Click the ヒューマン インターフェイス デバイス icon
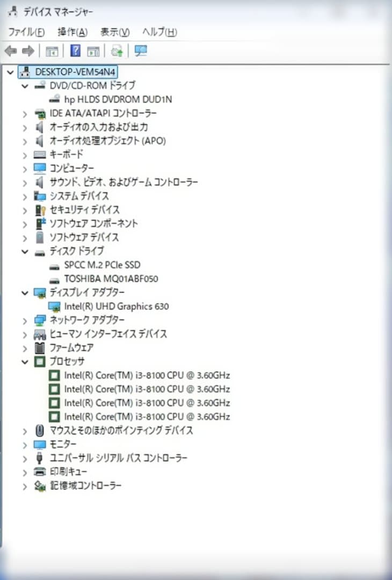This screenshot has height=580, width=392. (40, 335)
